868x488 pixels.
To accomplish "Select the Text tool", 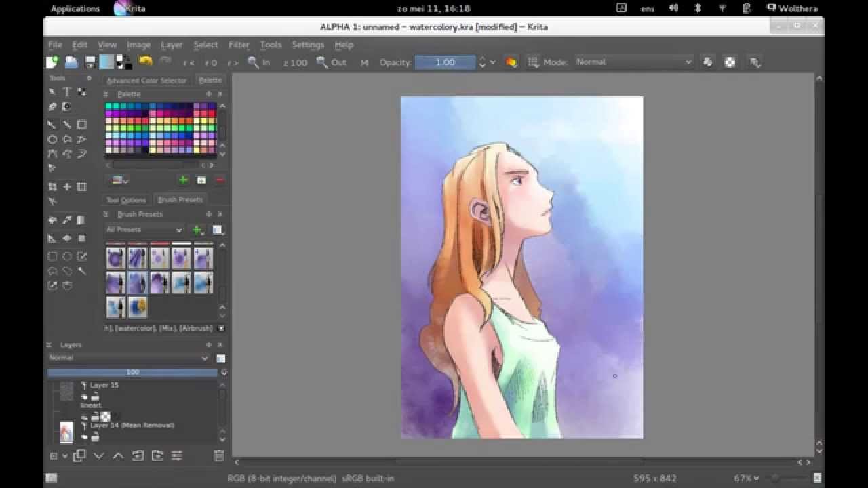I will (67, 91).
